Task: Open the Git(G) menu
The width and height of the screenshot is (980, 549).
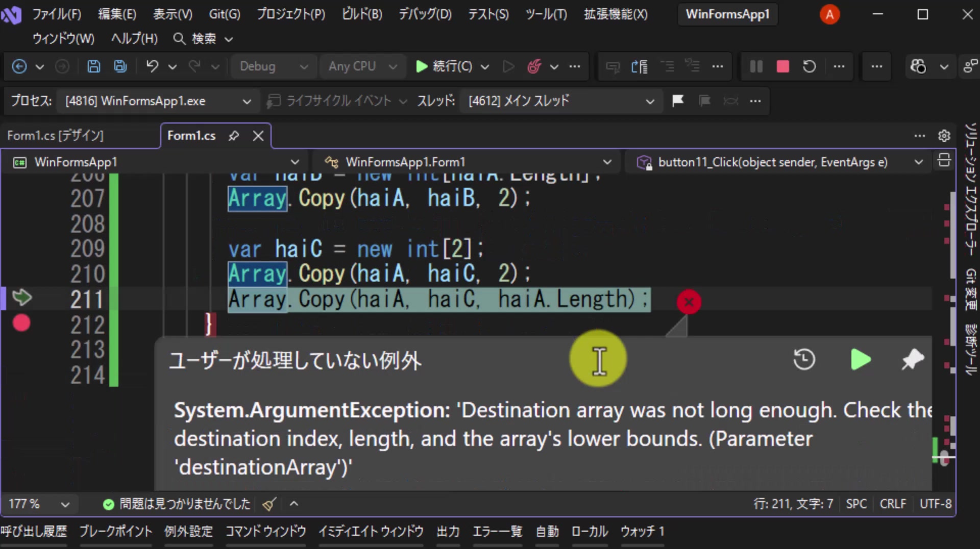Action: 225,14
